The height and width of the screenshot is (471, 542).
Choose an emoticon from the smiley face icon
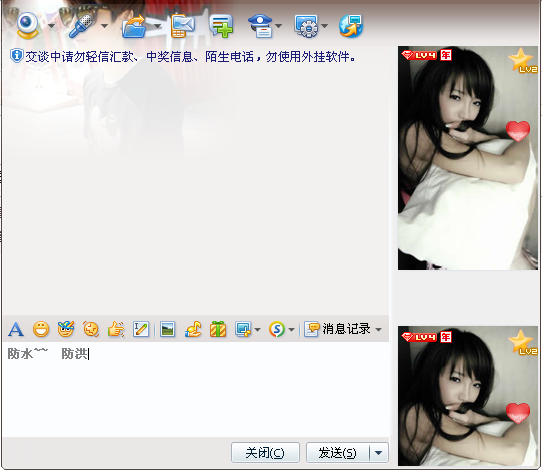click(x=41, y=329)
